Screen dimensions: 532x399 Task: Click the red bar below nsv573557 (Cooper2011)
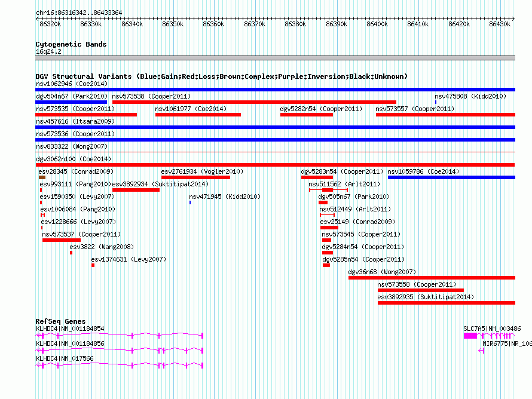[445, 115]
